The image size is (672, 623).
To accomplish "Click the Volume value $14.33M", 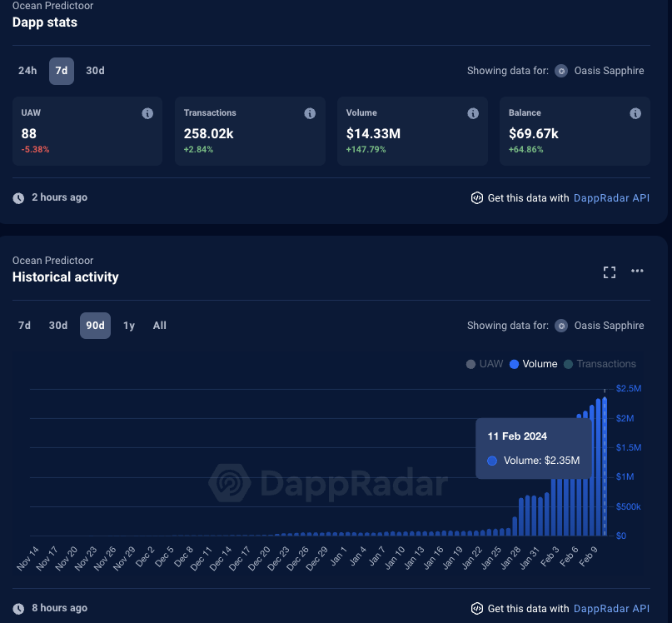I will (373, 134).
